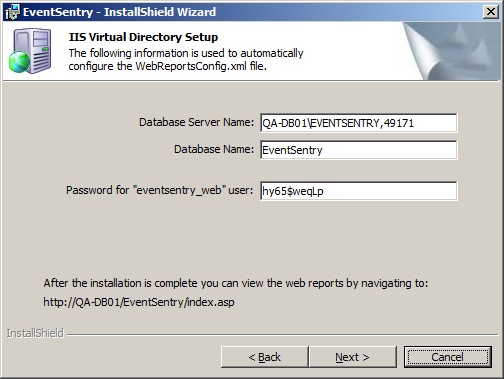Click the server tower icon in the header
This screenshot has width=504, height=379.
pos(31,50)
